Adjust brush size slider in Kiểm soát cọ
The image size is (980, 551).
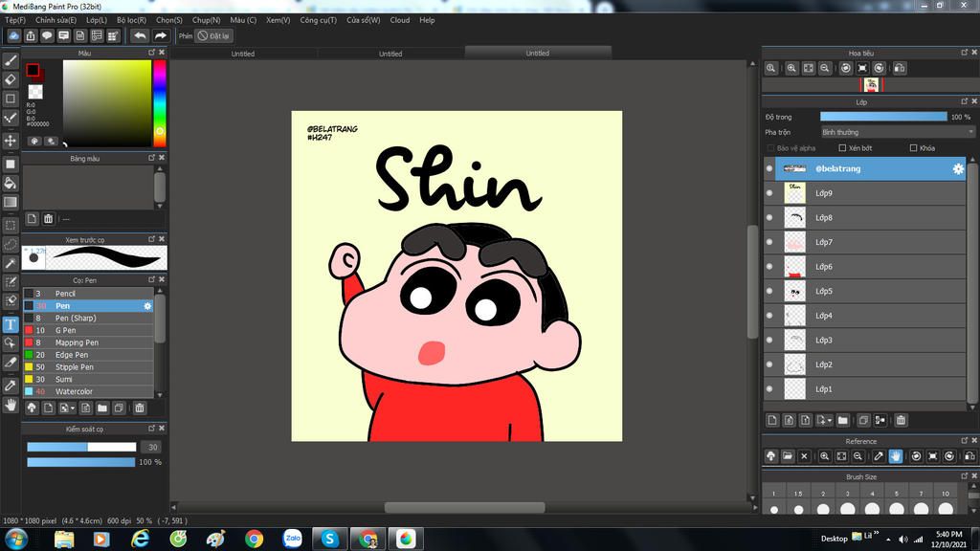click(x=81, y=447)
